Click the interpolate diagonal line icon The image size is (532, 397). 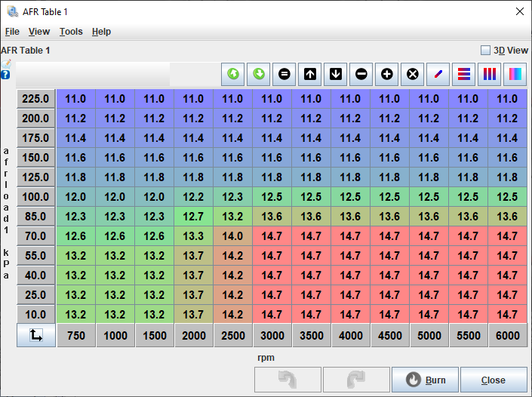[x=438, y=74]
